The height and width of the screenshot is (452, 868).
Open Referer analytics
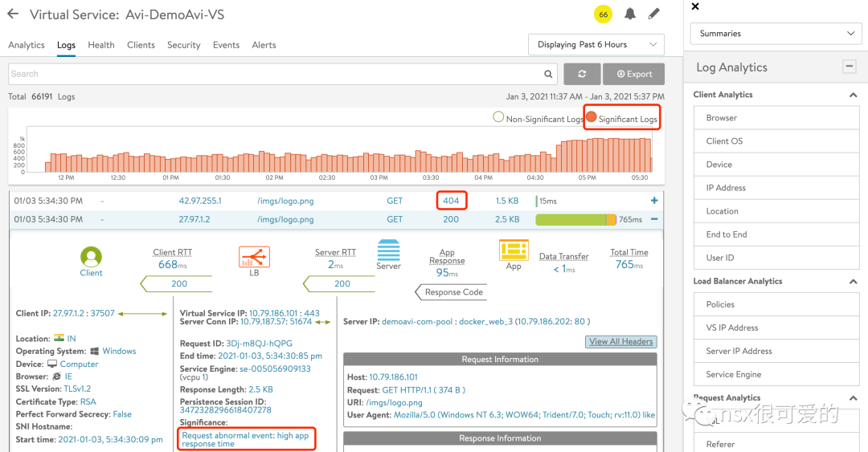coord(776,444)
